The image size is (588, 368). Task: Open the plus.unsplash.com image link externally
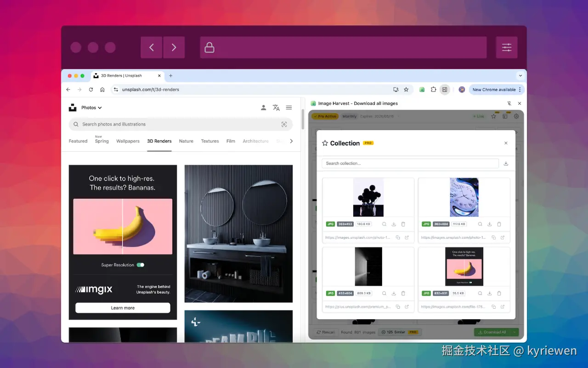(x=407, y=307)
